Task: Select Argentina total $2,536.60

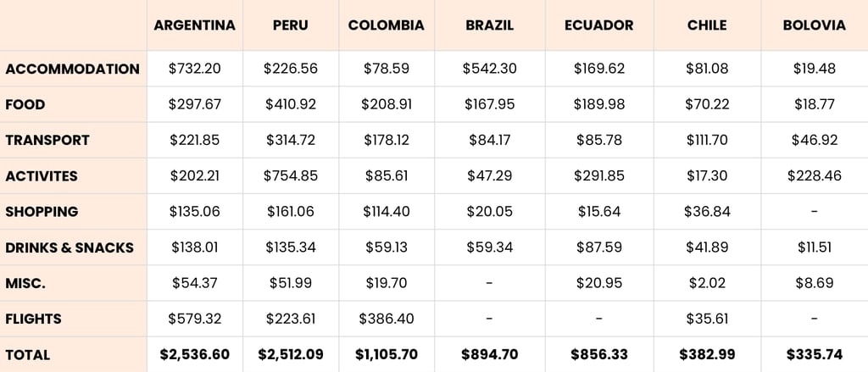Action: coord(195,354)
